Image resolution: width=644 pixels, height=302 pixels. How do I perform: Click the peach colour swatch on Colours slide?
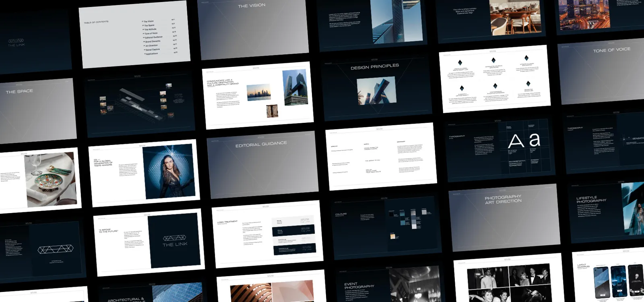tap(392, 236)
